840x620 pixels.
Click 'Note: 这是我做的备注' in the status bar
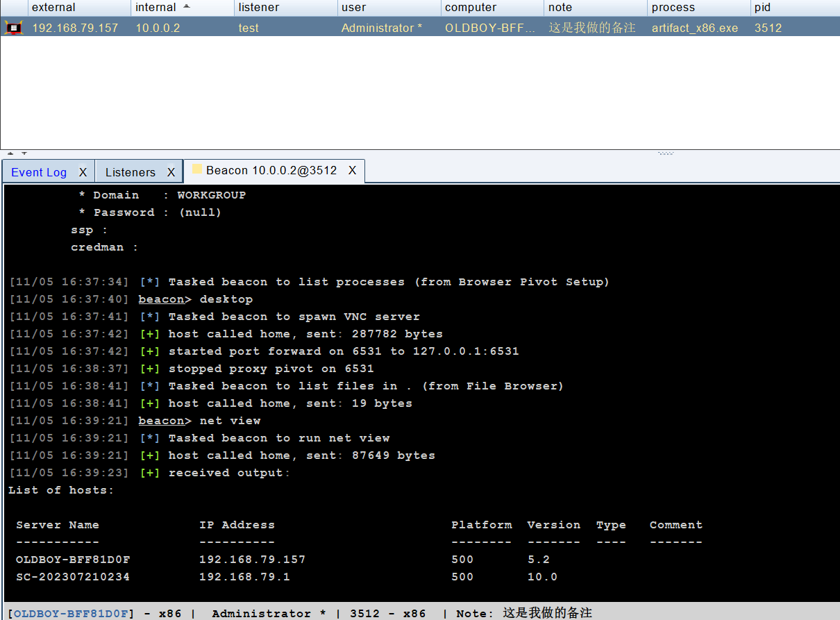[524, 614]
